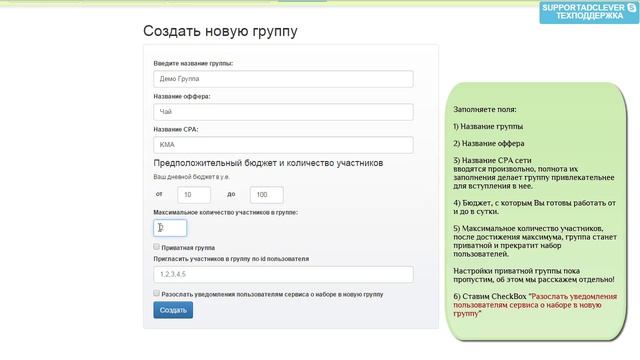640x360 pixels.
Task: Click the 'Создать новую группу' heading
Action: pyautogui.click(x=220, y=31)
